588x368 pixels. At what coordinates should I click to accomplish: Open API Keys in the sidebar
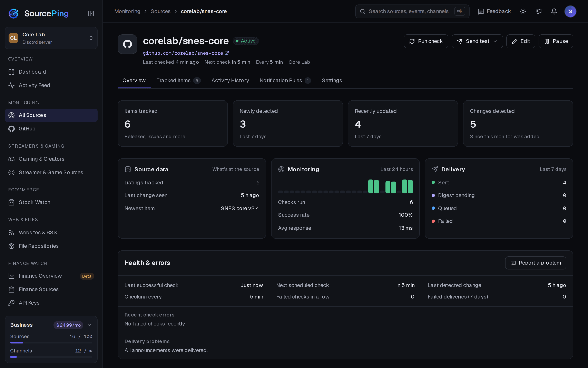(51, 303)
